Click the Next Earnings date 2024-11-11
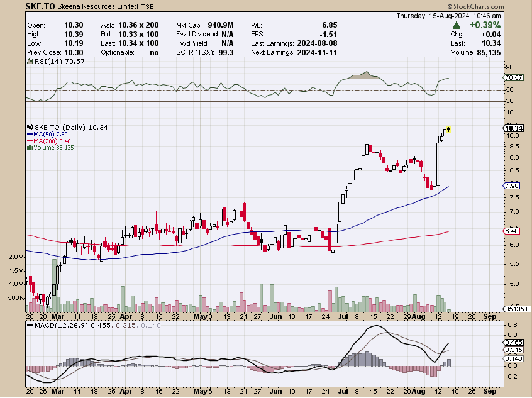The height and width of the screenshot is (398, 532). [x=317, y=53]
